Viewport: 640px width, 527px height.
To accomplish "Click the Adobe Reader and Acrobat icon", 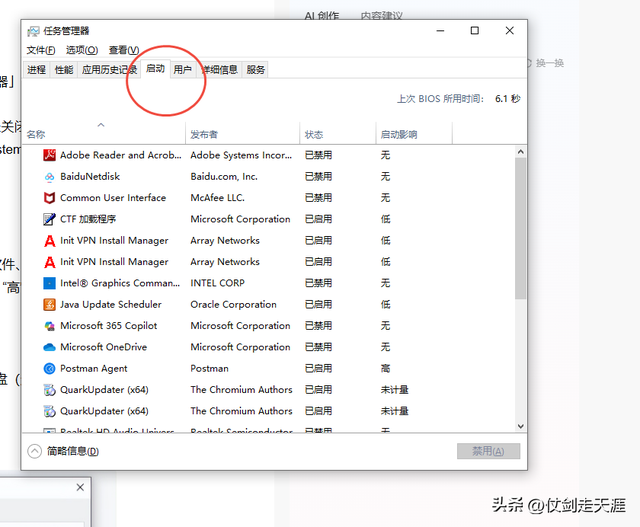I will (49, 155).
